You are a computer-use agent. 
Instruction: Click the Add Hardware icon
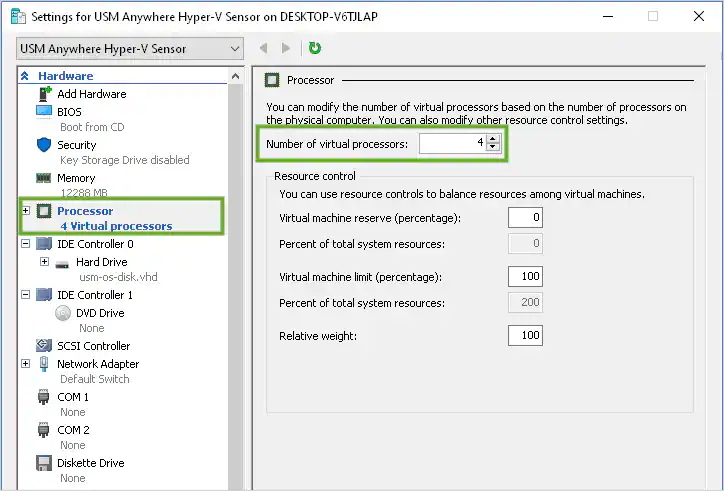point(44,94)
